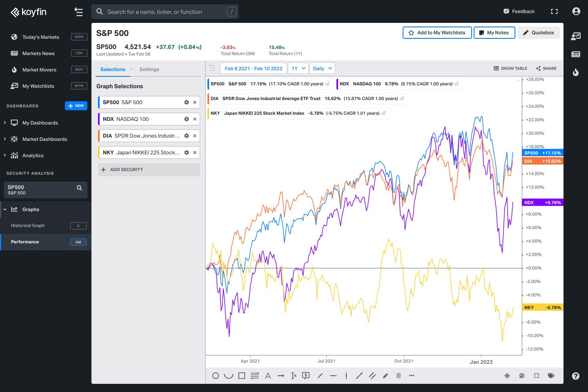The image size is (588, 392).
Task: Open Historical Graph in sidebar
Action: (28, 226)
